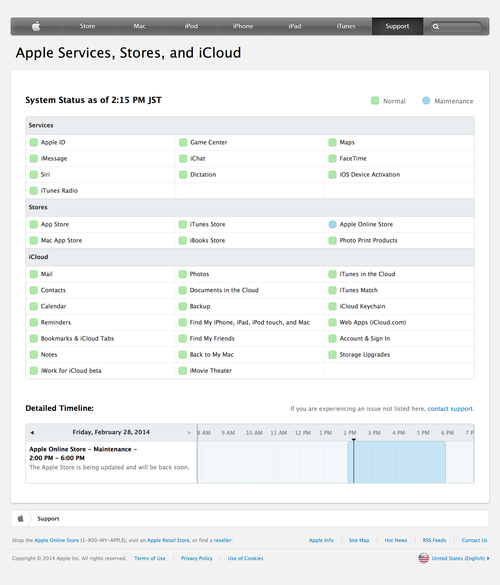Screen dimensions: 500x585
Task: Open the iPhone navigation tab
Action: coord(243,26)
